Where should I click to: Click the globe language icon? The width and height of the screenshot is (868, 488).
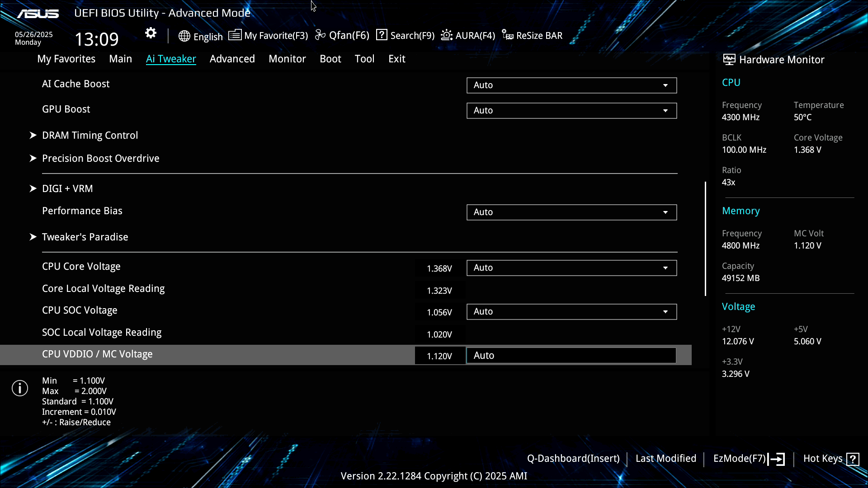tap(184, 36)
